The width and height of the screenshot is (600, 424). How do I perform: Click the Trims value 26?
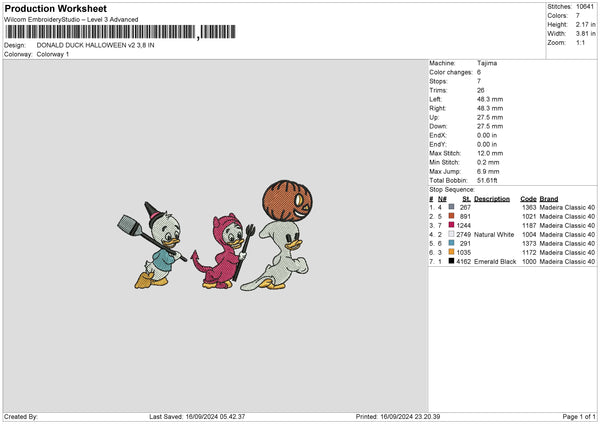tap(481, 90)
